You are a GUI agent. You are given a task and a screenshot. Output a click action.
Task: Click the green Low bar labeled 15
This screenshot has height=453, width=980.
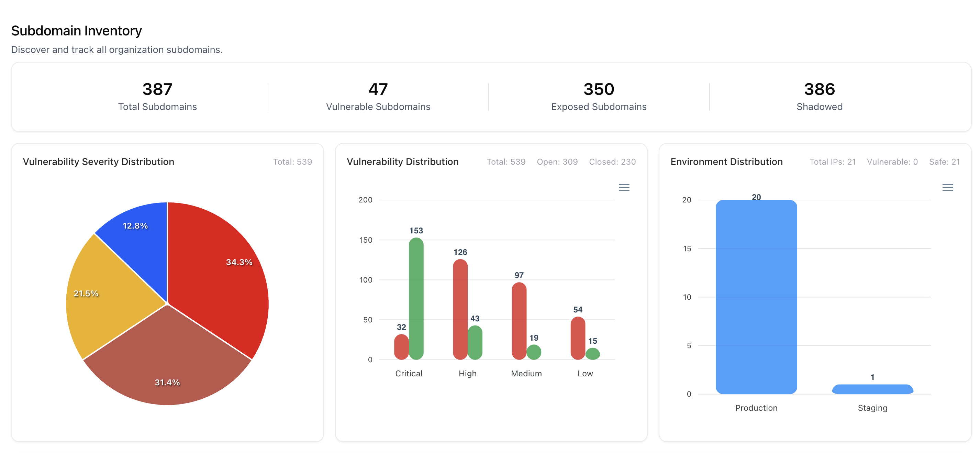pyautogui.click(x=592, y=354)
